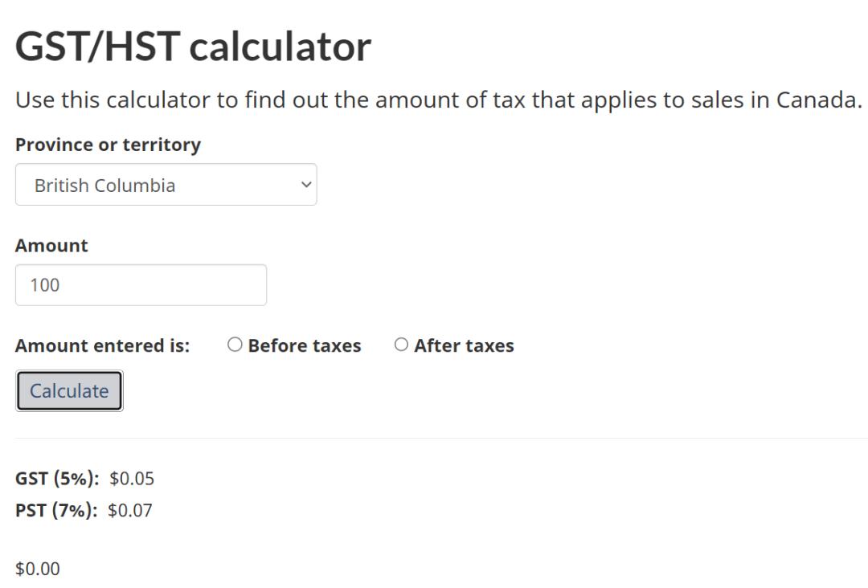Click the $0.07 PST amount
The height and width of the screenshot is (588, 868).
tap(130, 510)
